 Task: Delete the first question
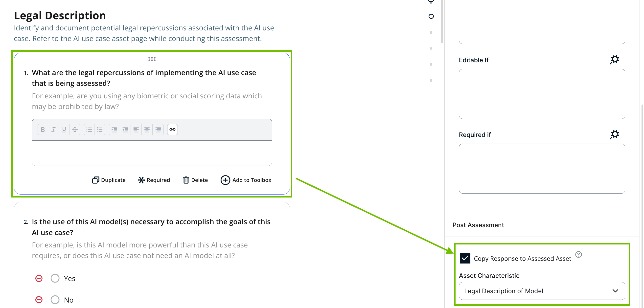point(195,180)
